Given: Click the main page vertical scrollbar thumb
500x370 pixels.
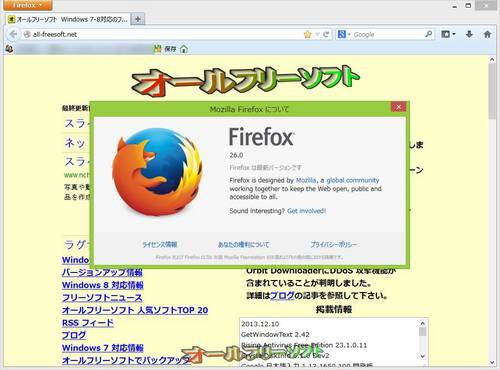Looking at the screenshot, I should click(x=492, y=91).
